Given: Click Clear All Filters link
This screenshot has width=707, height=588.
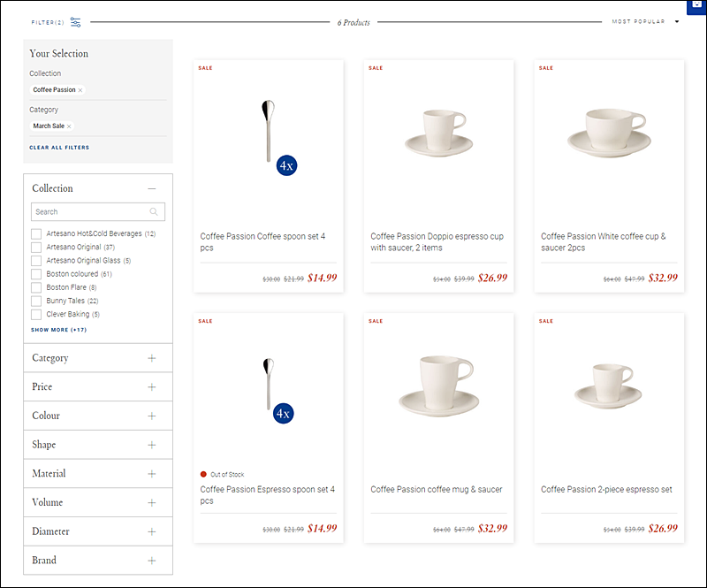Looking at the screenshot, I should point(59,148).
